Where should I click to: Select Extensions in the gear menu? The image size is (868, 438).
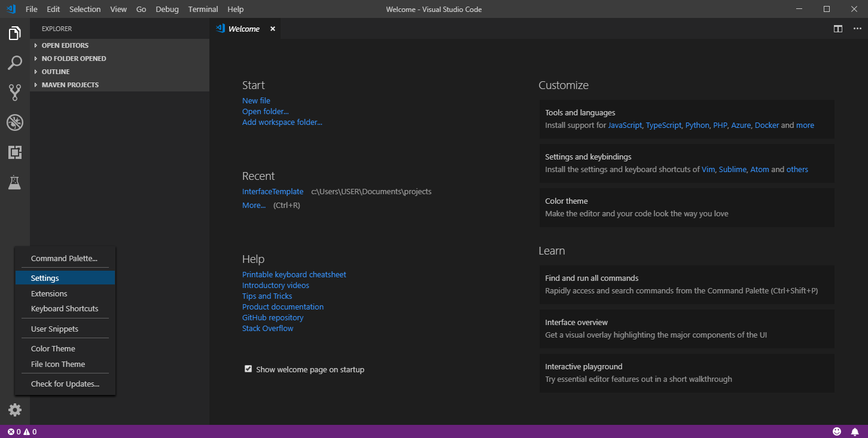pyautogui.click(x=65, y=293)
